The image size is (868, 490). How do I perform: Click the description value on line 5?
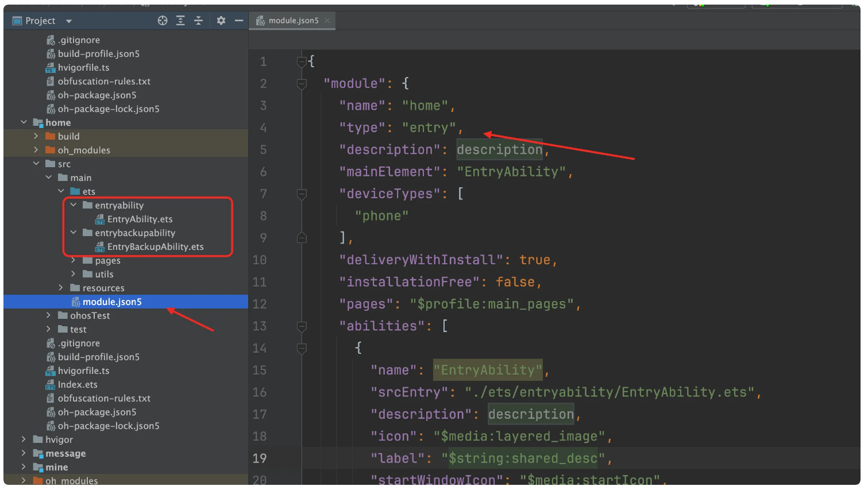point(499,150)
